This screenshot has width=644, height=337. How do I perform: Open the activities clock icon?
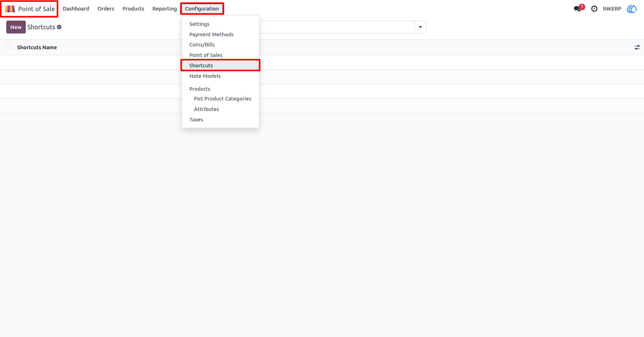[595, 9]
